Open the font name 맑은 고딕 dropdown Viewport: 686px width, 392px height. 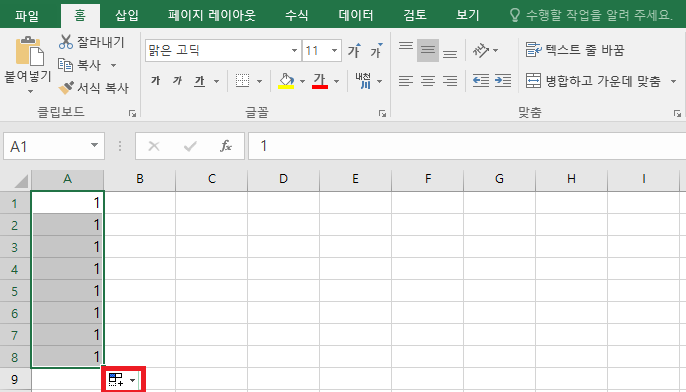[x=294, y=51]
